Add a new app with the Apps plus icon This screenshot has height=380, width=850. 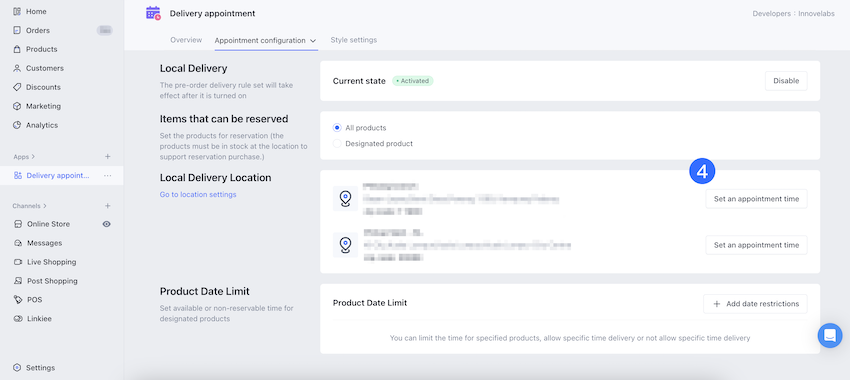click(107, 157)
